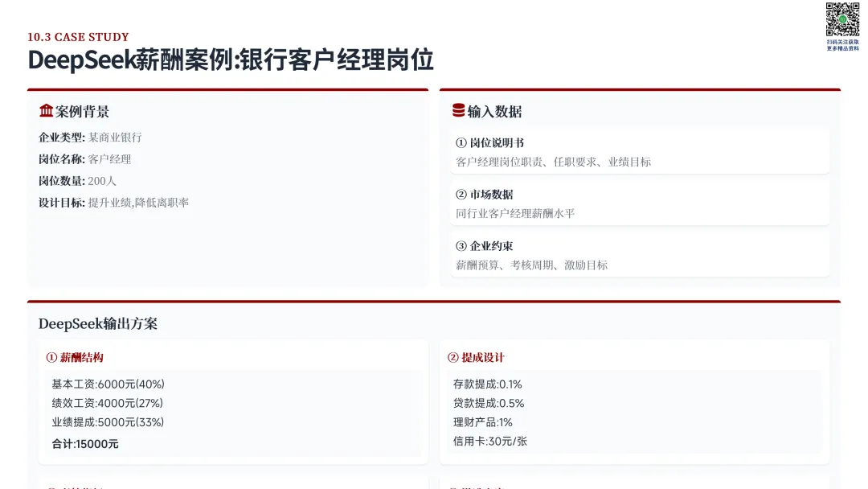Viewport: 868px width, 489px height.
Task: Click the 10.3 CASE STUDY heading label
Action: (x=78, y=37)
